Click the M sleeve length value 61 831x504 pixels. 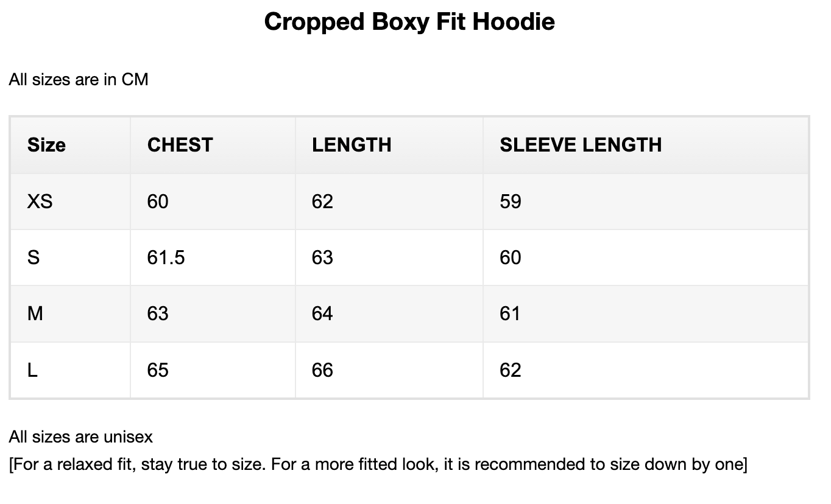click(x=510, y=313)
